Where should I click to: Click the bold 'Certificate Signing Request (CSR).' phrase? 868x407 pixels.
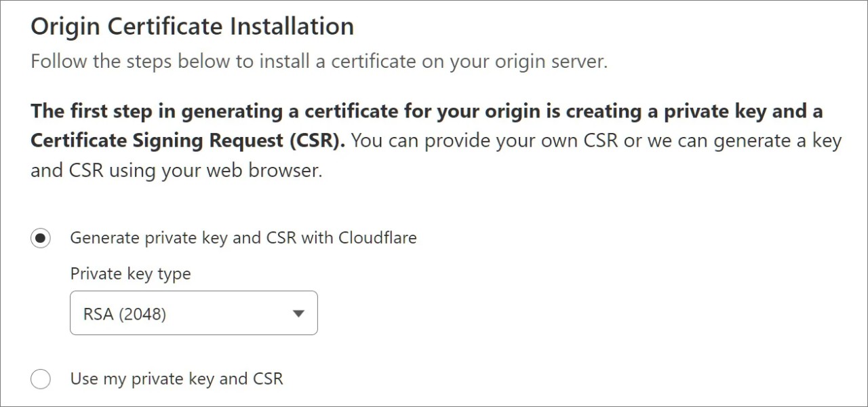(188, 141)
